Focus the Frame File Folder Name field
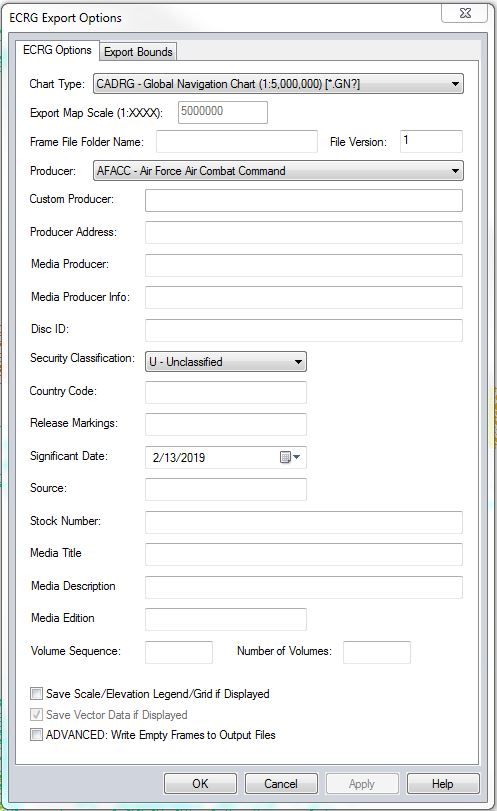The height and width of the screenshot is (811, 497). coord(237,141)
